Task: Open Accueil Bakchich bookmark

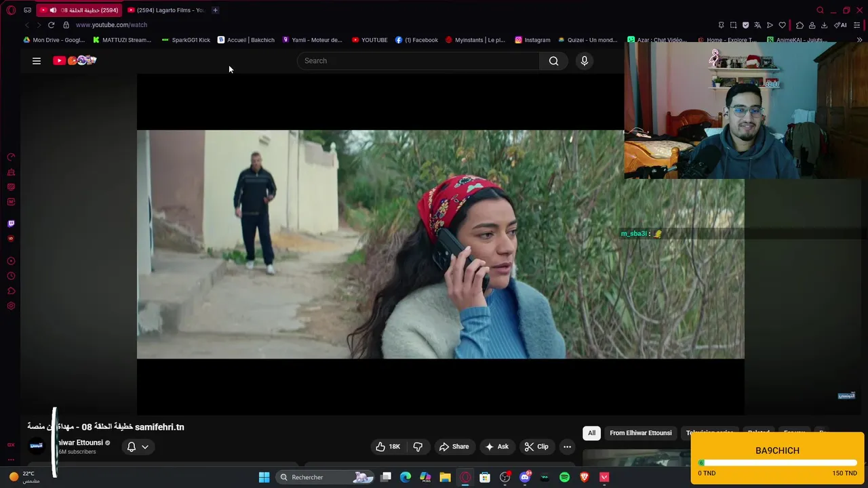Action: pos(246,40)
